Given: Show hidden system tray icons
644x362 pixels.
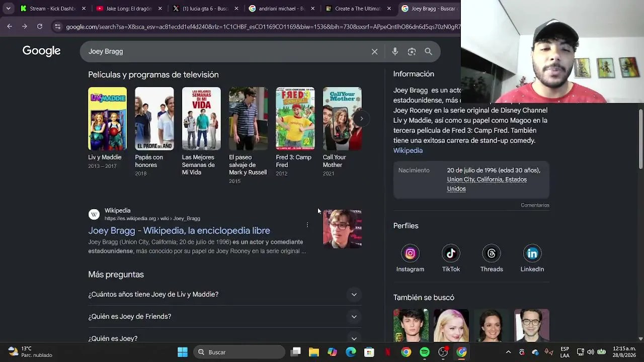Looking at the screenshot, I should (x=508, y=352).
